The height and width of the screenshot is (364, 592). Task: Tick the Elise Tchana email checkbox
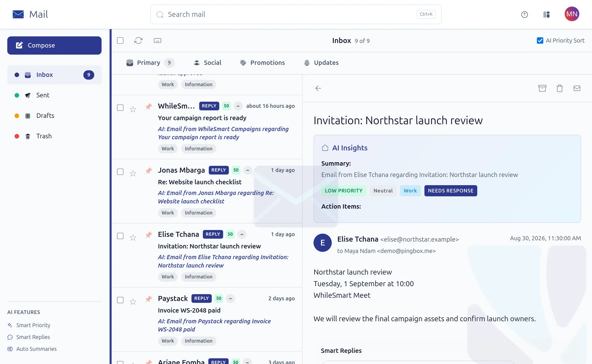point(120,236)
